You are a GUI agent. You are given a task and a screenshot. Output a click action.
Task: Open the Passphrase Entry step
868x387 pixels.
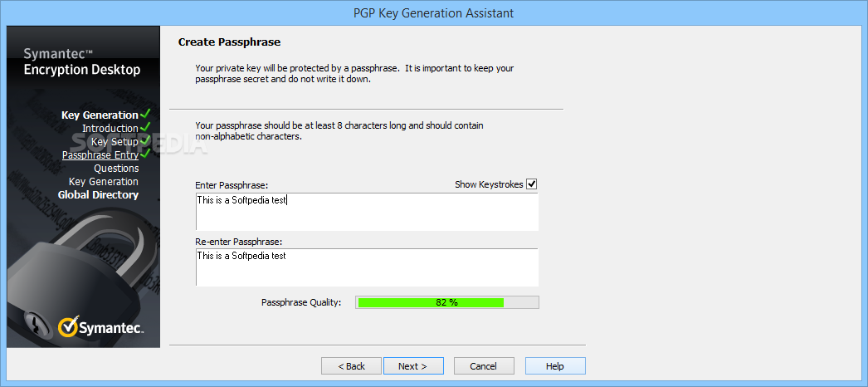coord(100,155)
